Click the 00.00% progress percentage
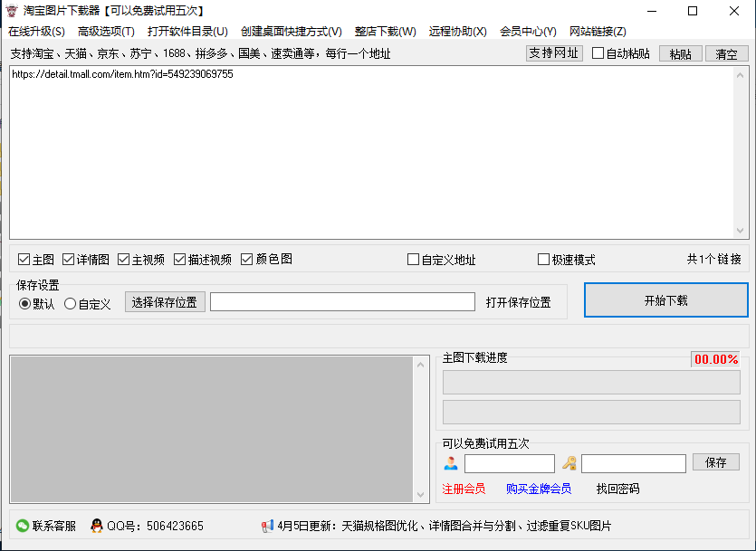 pyautogui.click(x=716, y=359)
